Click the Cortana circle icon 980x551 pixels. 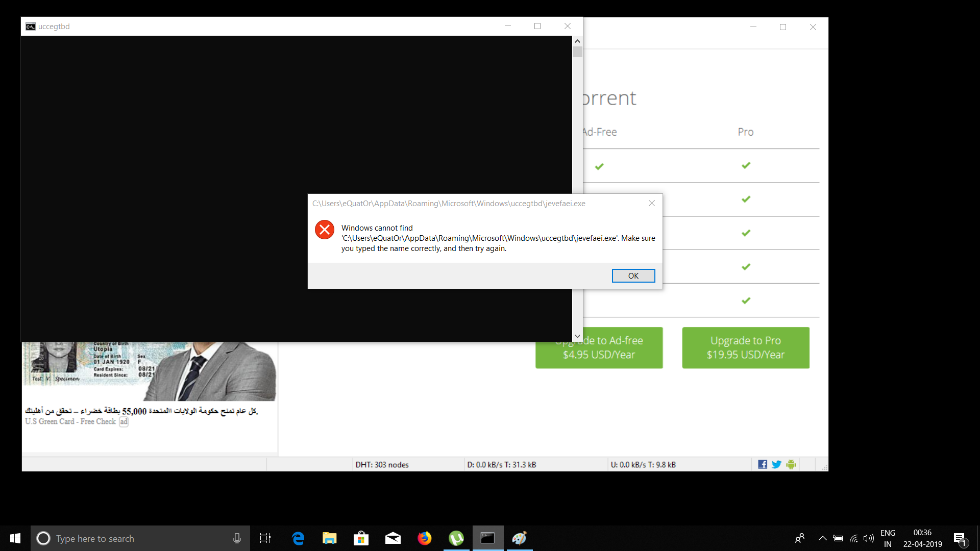coord(43,538)
